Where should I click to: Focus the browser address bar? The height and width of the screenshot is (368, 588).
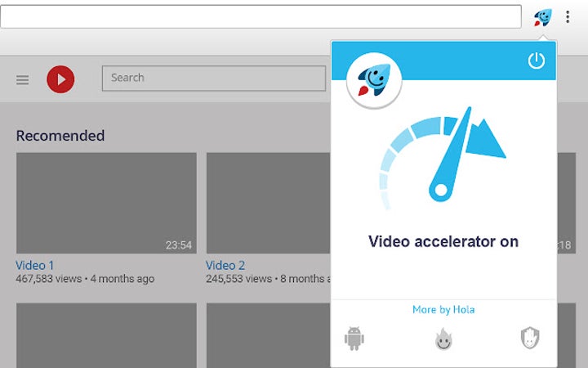pos(261,17)
